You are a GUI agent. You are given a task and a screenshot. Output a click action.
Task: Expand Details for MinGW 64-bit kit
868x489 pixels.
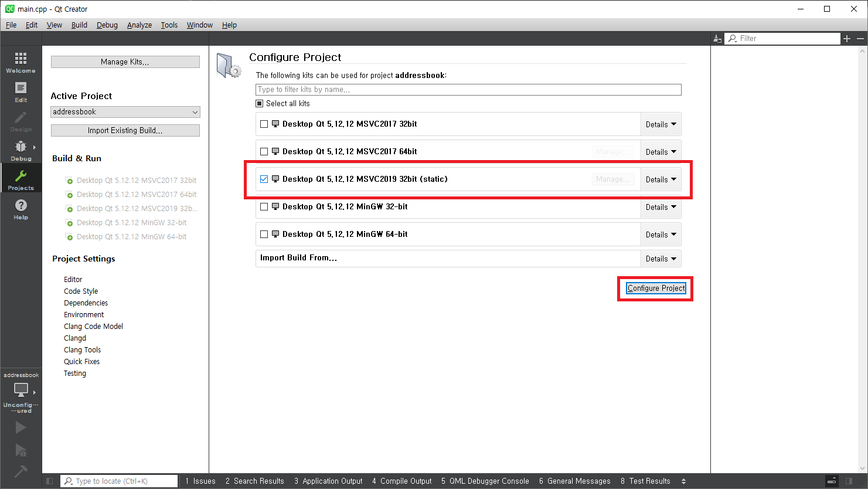[x=661, y=235]
